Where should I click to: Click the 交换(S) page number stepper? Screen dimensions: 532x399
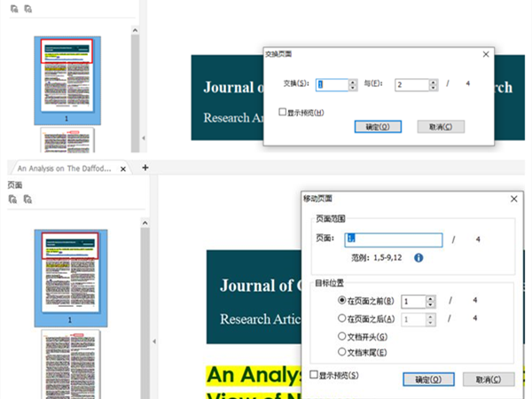tap(354, 85)
